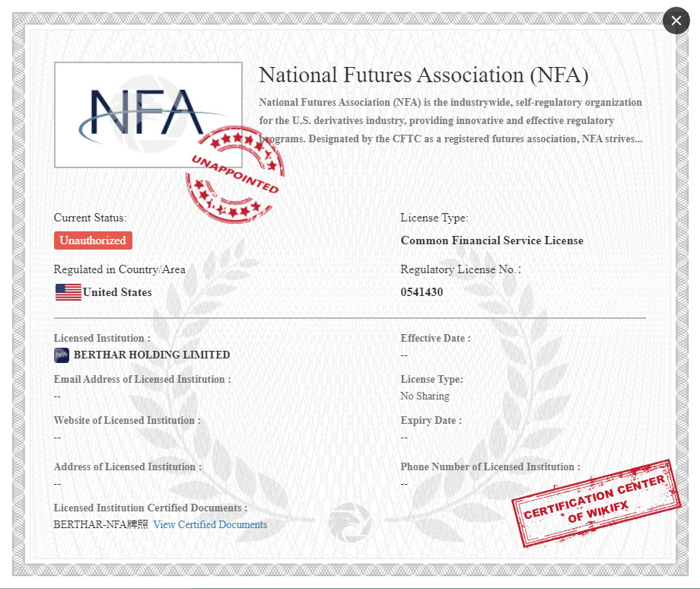Click the Licensed Institution label
The image size is (700, 589).
tap(102, 338)
